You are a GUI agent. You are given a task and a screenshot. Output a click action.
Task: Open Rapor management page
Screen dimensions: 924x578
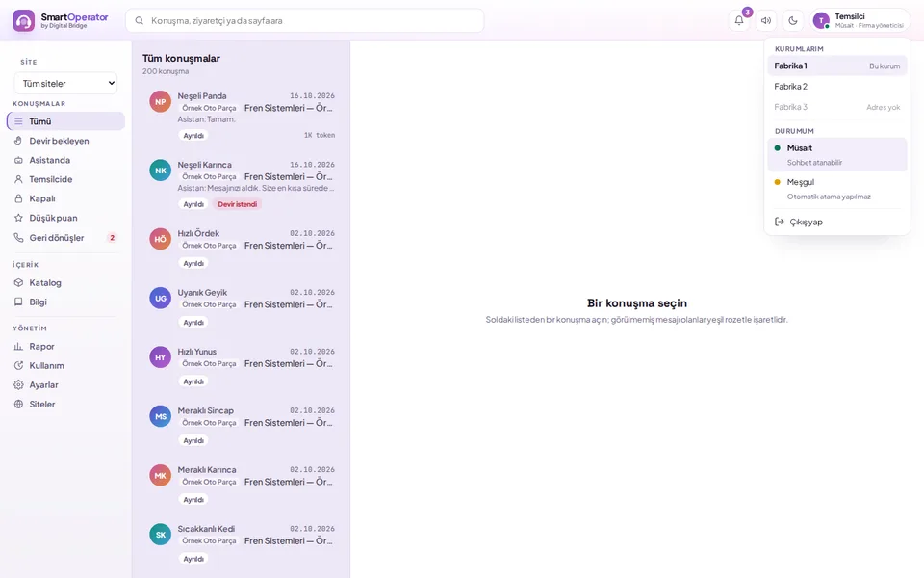66,346
